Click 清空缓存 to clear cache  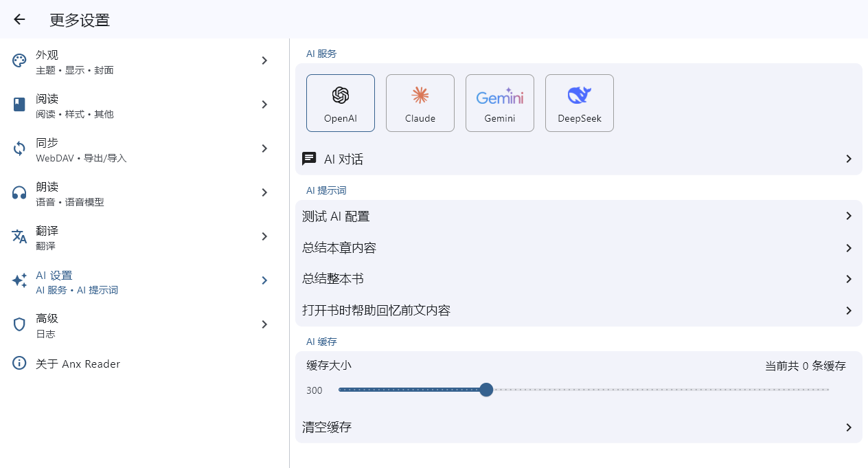[579, 427]
